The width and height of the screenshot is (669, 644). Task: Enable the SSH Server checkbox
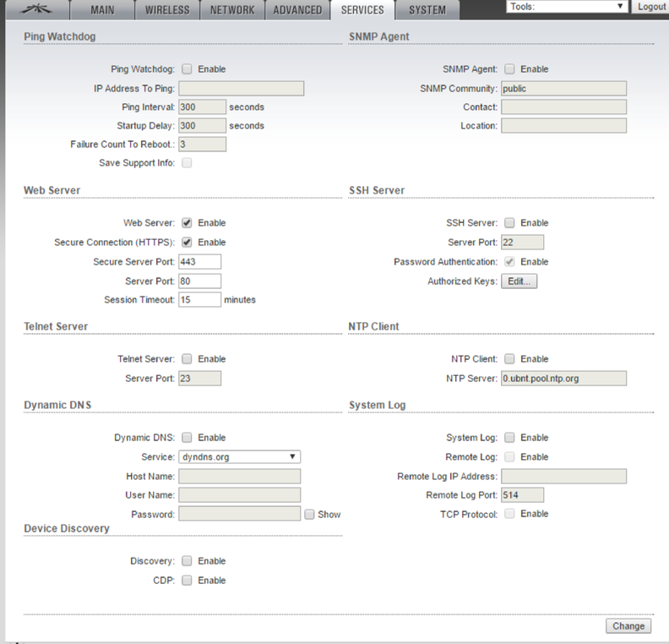[x=509, y=223]
